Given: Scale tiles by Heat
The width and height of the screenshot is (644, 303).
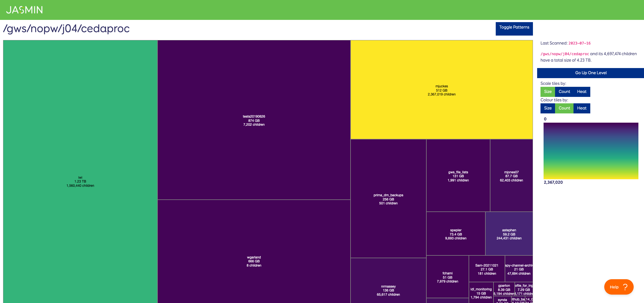Looking at the screenshot, I should [x=582, y=92].
